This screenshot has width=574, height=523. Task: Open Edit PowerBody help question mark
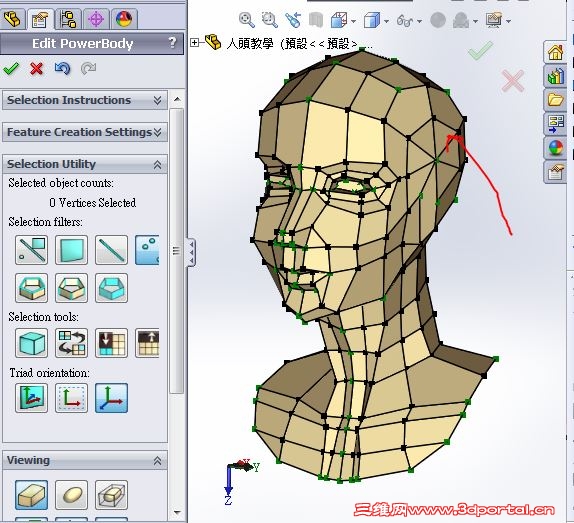[x=172, y=43]
